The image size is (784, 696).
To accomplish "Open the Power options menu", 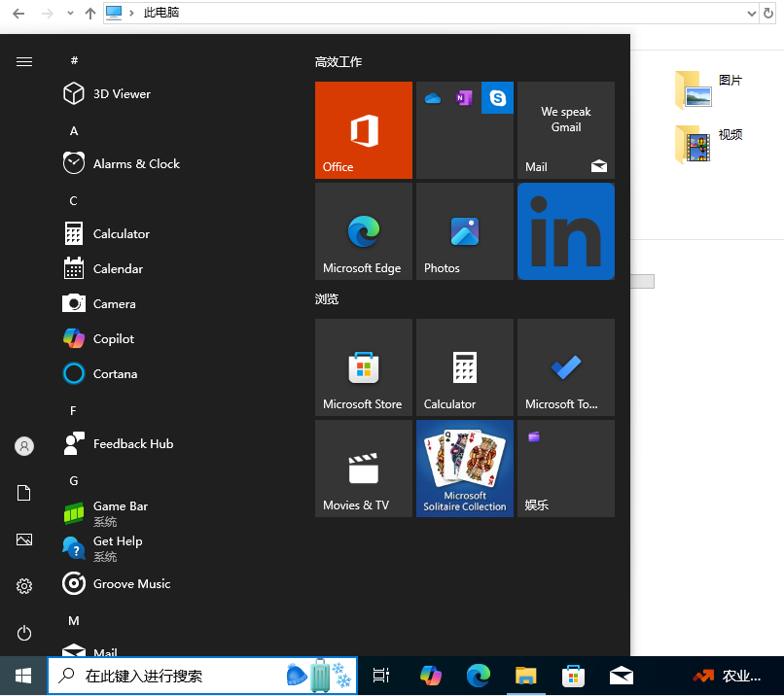I will (24, 633).
